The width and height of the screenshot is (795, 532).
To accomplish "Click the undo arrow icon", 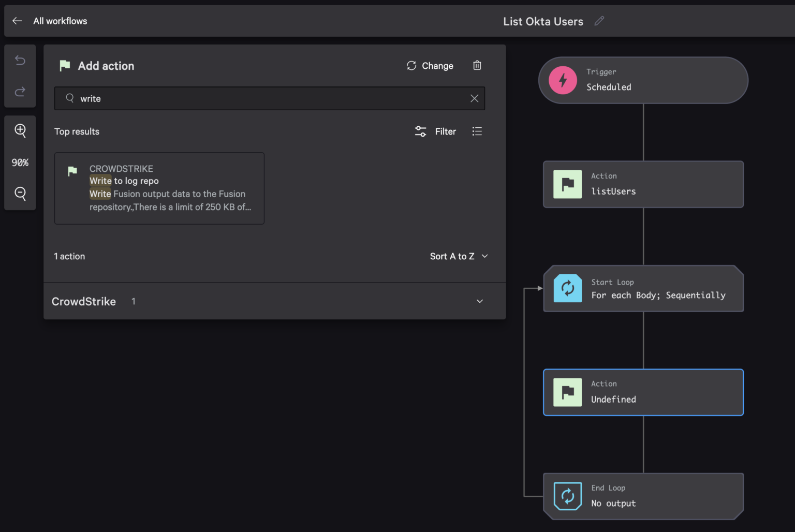I will pos(20,60).
